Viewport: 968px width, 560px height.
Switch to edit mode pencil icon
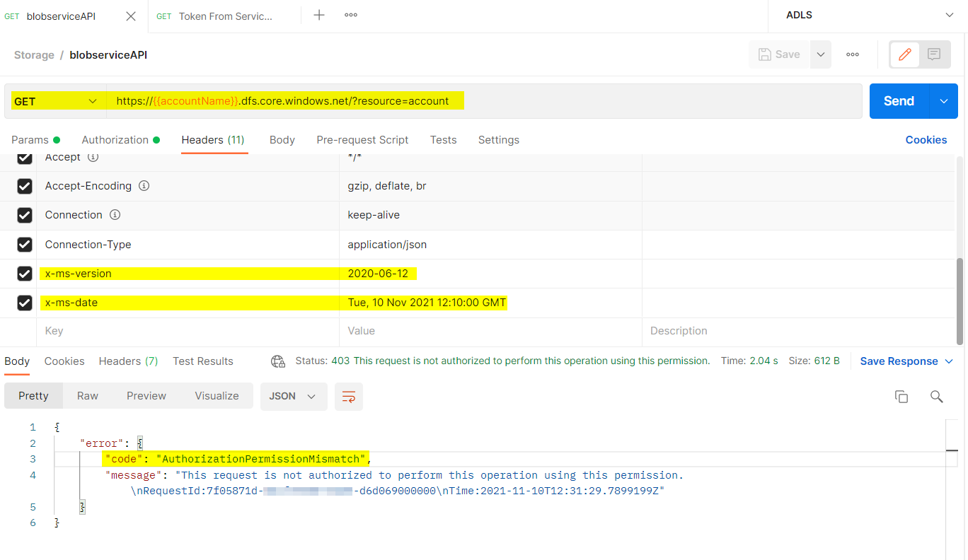coord(904,54)
